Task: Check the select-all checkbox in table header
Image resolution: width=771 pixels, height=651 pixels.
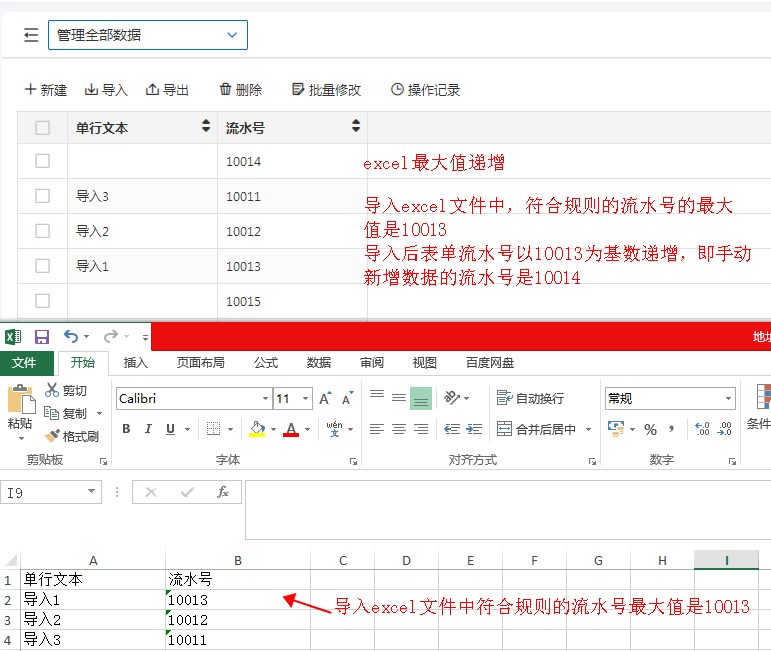Action: tap(42, 127)
